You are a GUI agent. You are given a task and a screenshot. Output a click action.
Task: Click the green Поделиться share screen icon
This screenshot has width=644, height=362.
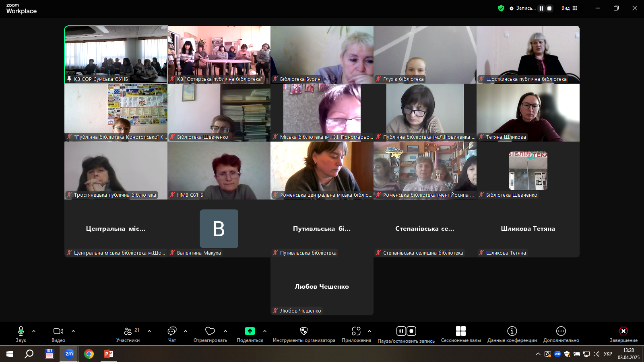250,331
